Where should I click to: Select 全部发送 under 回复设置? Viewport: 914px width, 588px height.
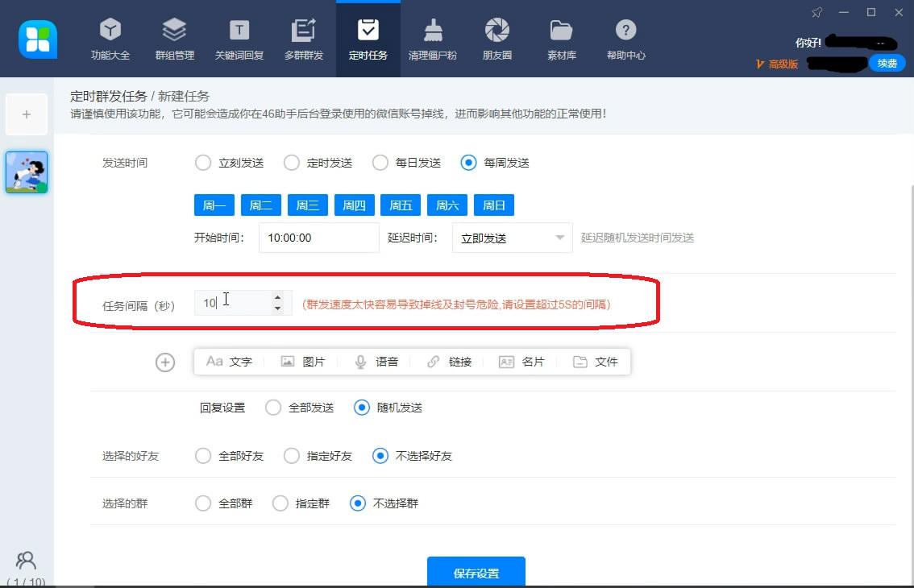pos(273,408)
